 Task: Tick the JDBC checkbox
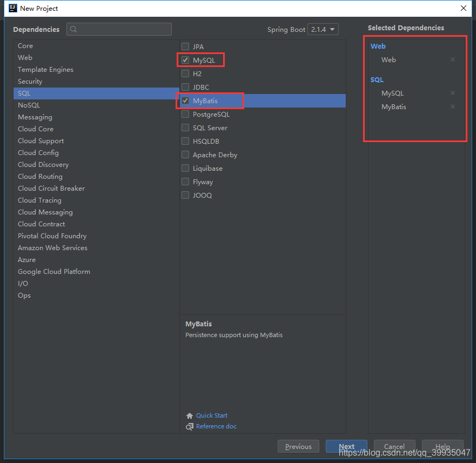[x=185, y=87]
